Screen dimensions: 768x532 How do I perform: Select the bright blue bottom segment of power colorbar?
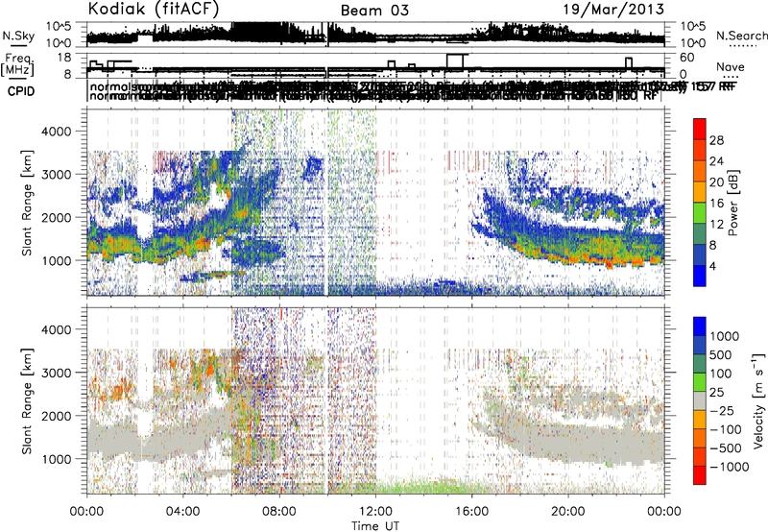pos(700,277)
